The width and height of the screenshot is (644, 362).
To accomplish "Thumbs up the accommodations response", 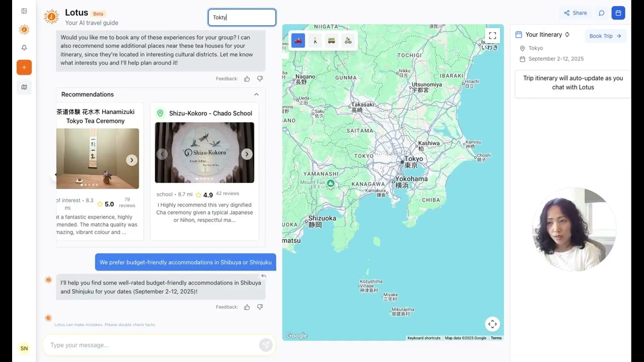I will [x=247, y=307].
